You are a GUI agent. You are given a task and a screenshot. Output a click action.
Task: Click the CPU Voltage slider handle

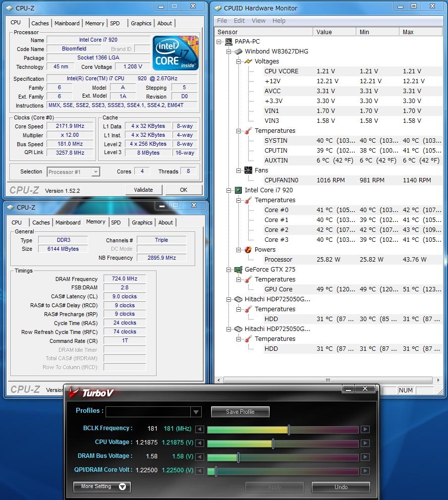coord(273,443)
